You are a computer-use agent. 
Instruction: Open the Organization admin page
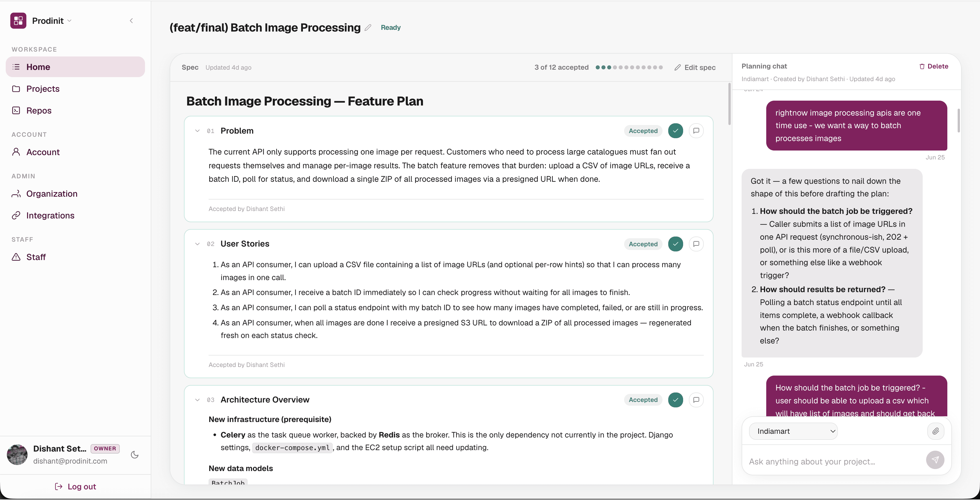[x=75, y=194]
